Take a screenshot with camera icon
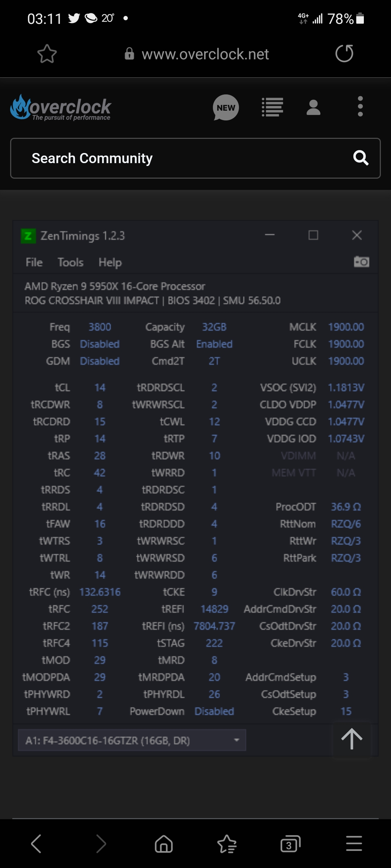Viewport: 391px width, 868px height. (x=361, y=261)
